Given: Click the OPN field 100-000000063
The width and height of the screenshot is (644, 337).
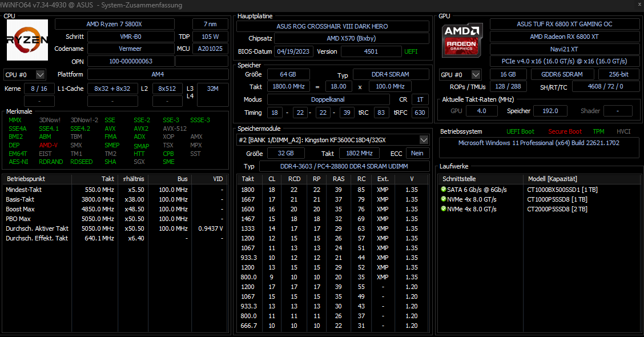Looking at the screenshot, I should point(131,61).
